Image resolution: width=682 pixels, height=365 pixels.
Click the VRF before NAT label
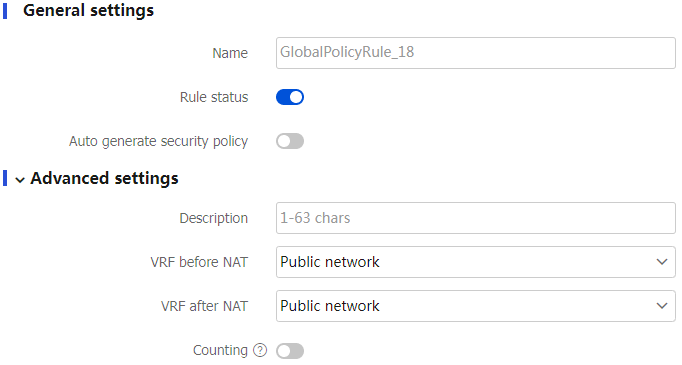[199, 262]
